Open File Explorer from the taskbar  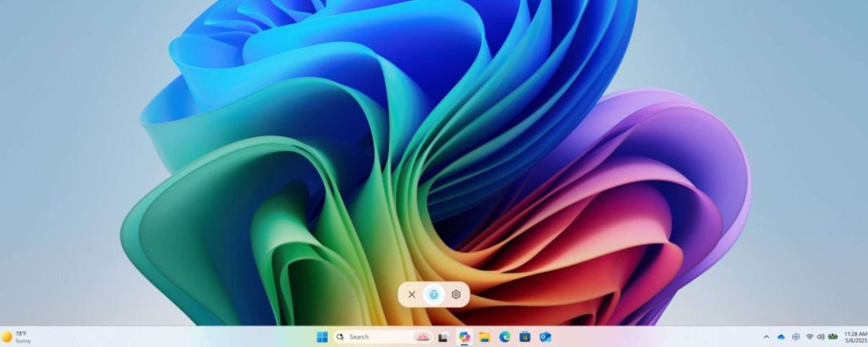click(484, 337)
